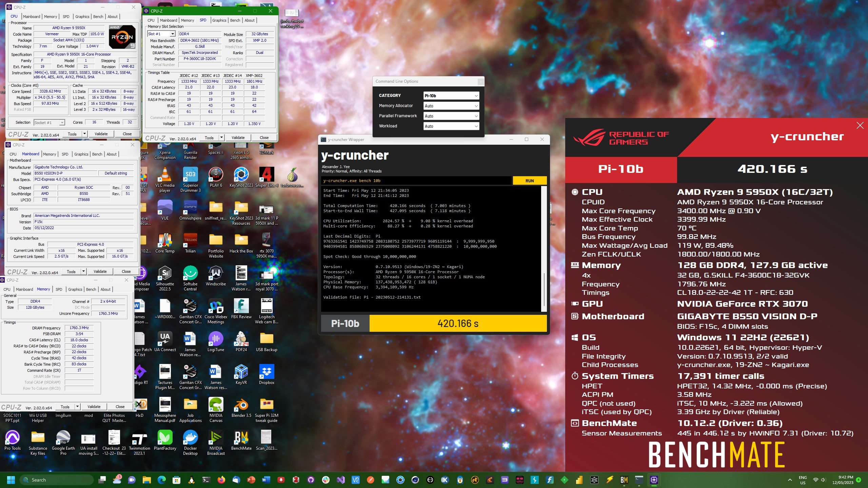Viewport: 868px width, 488px height.
Task: Open the Socket #1 selection dropdown
Action: point(49,123)
